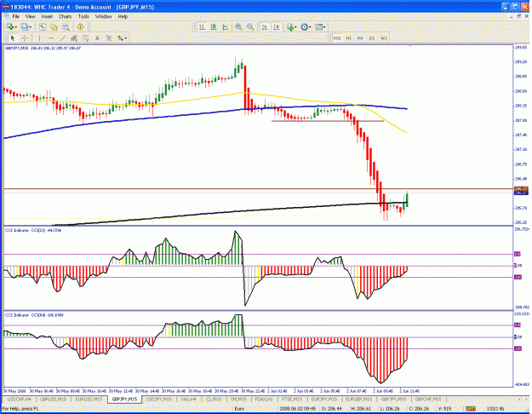Set timeframe to M15

337,38
